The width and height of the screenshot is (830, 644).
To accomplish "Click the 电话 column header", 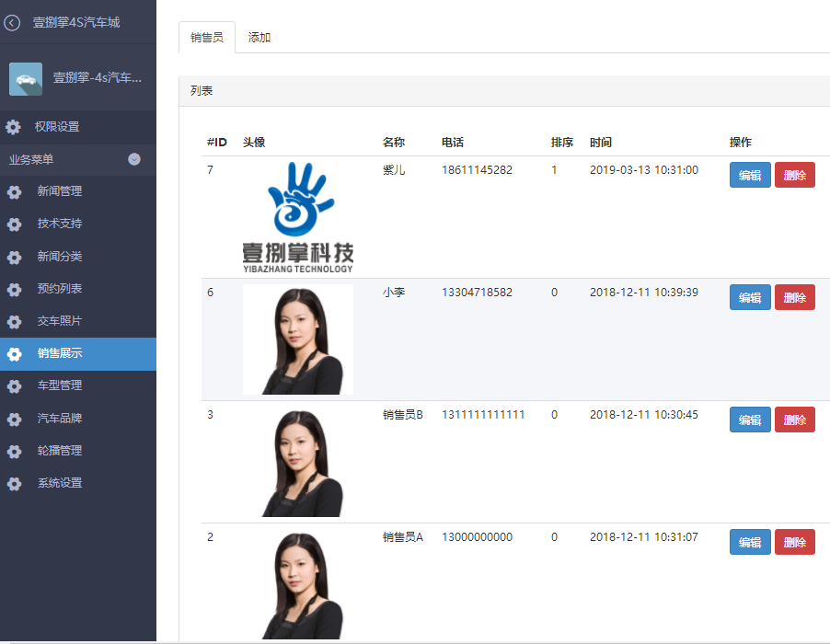I will click(x=453, y=143).
